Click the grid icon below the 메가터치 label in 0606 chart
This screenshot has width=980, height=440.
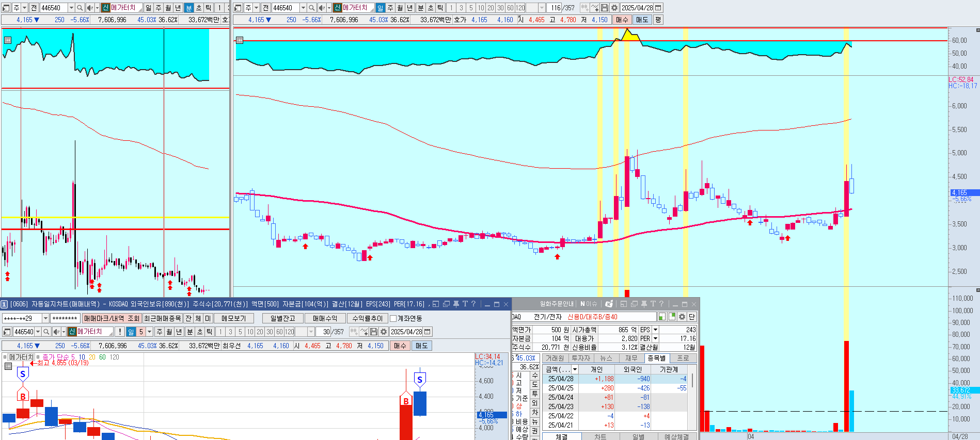coord(8,366)
